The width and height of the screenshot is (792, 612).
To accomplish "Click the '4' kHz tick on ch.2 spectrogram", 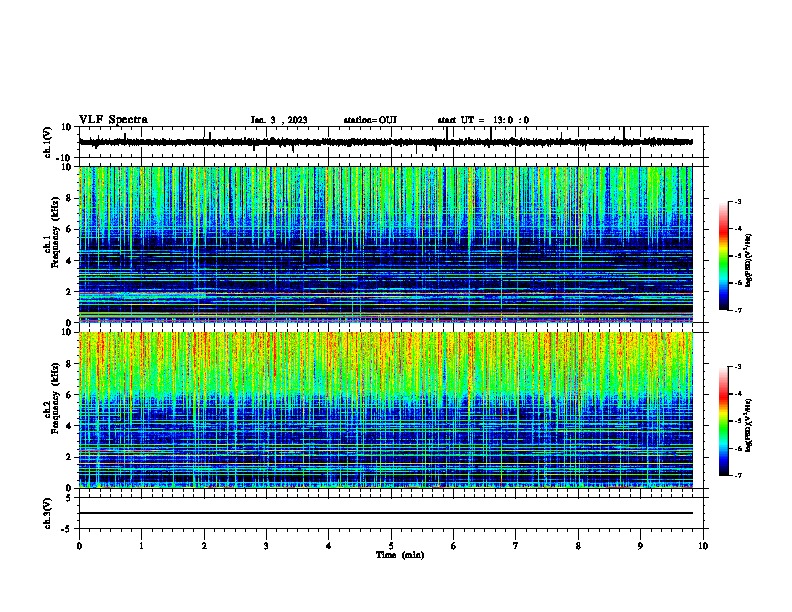I will [69, 427].
